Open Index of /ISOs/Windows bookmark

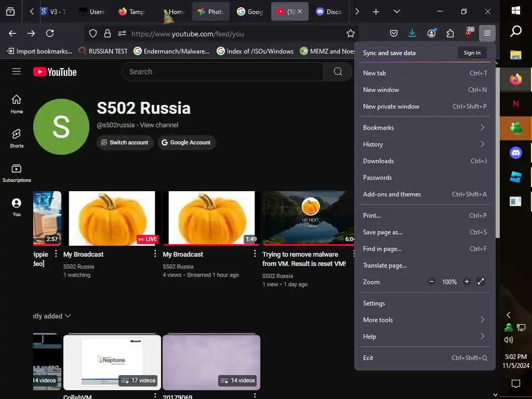pos(255,51)
